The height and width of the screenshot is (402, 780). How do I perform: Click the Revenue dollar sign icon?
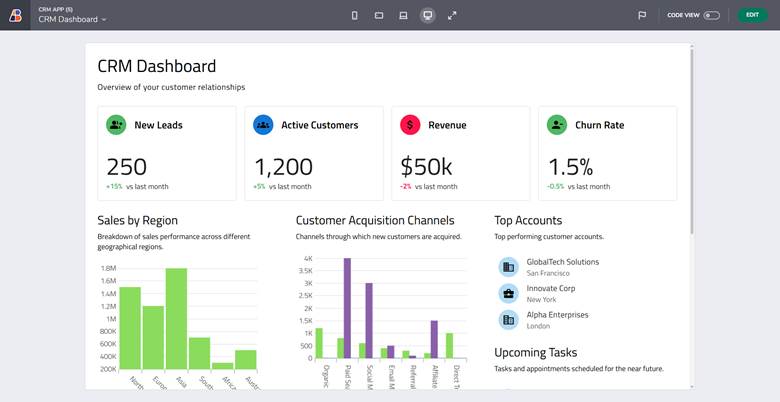click(410, 125)
